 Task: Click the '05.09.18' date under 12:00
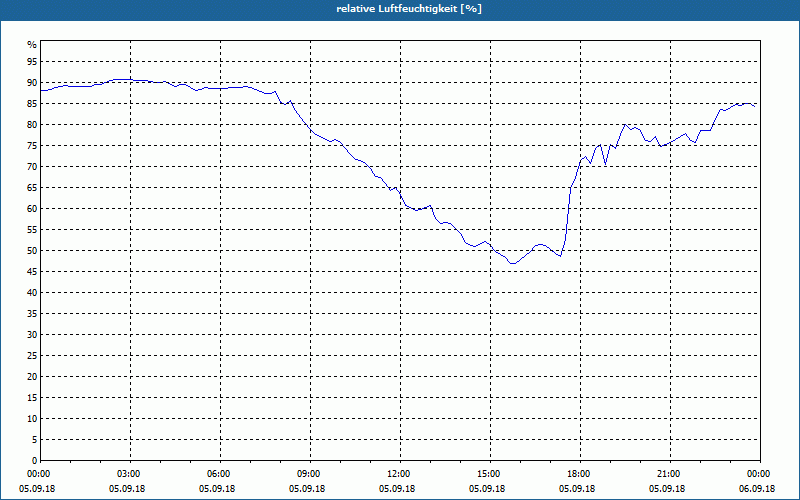tap(397, 489)
